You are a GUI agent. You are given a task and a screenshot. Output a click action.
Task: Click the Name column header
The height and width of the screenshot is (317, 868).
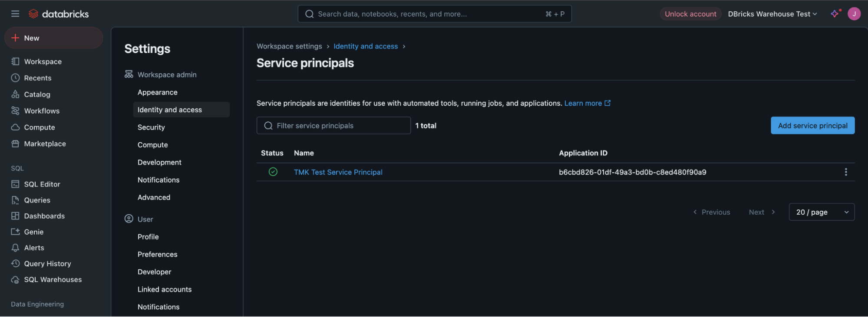(x=304, y=153)
